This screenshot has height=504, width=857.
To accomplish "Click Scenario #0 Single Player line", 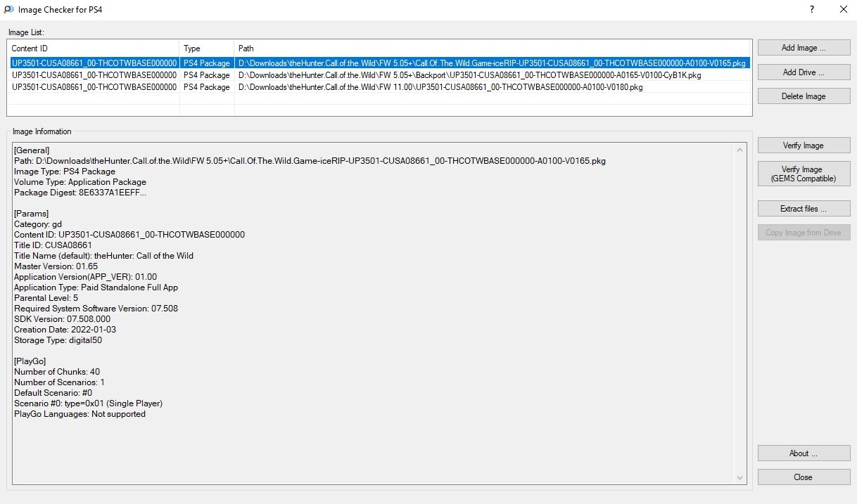I will [x=89, y=403].
